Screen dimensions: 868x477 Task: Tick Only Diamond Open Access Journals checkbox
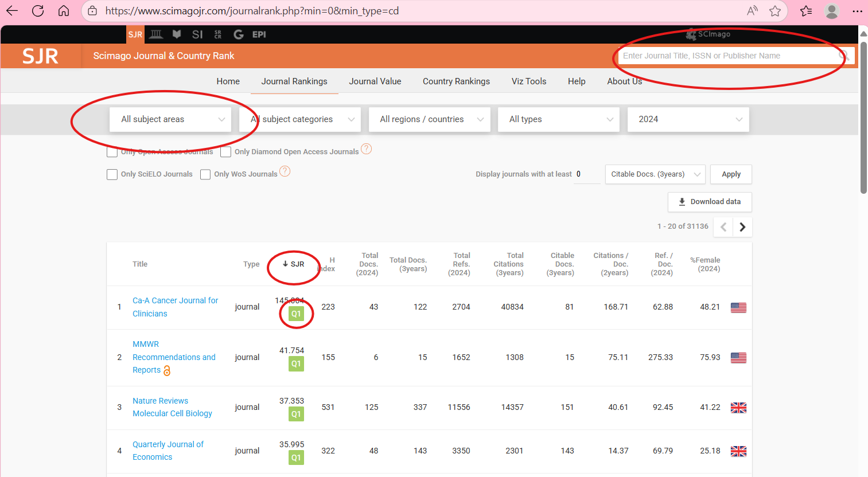click(x=226, y=152)
